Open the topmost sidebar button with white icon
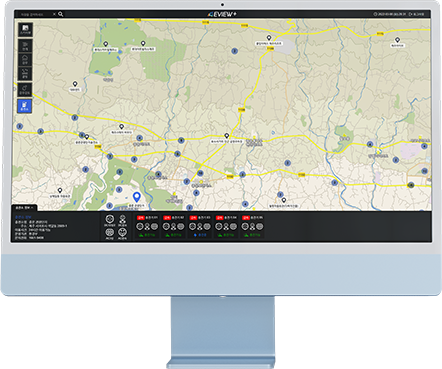Screen dimensions: 442x369 point(25,30)
